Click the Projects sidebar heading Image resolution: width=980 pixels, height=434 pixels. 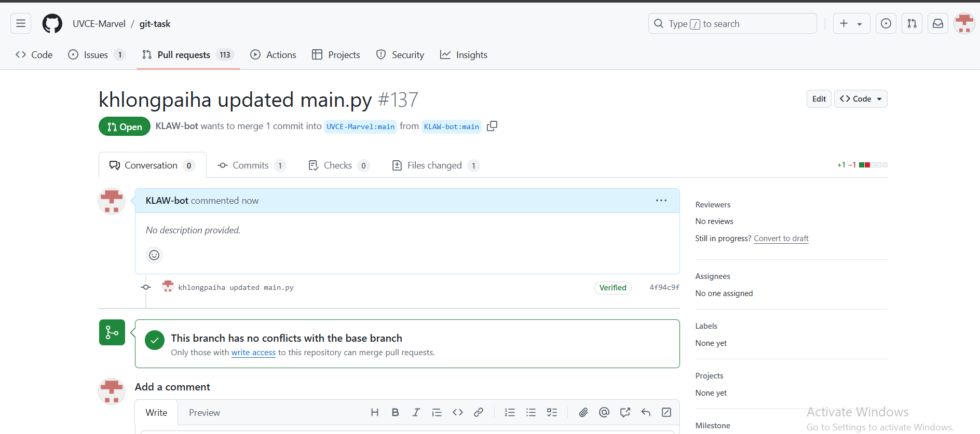709,376
